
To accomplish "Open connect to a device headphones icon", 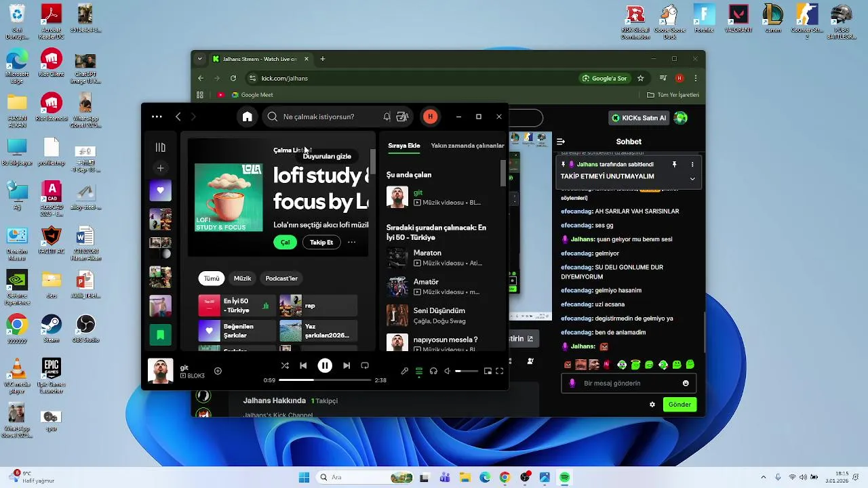I will 433,371.
